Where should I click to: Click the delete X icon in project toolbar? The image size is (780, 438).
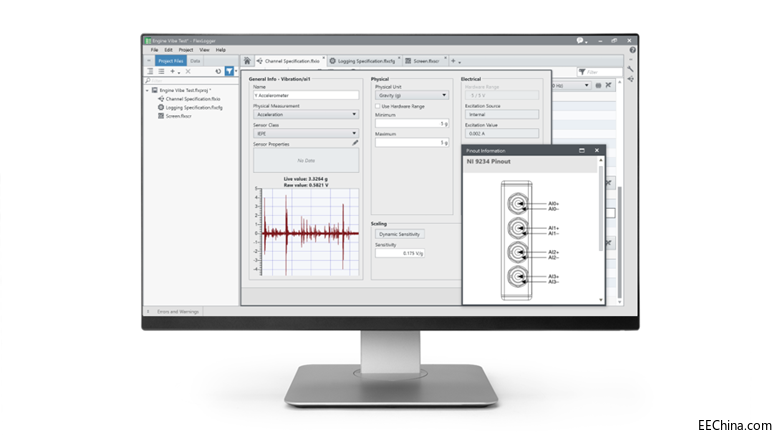188,72
